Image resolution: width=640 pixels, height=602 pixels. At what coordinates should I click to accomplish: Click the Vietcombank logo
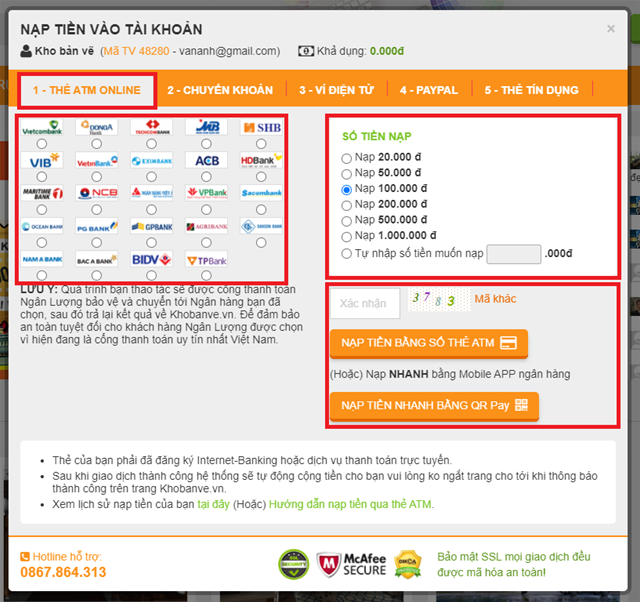tap(42, 127)
